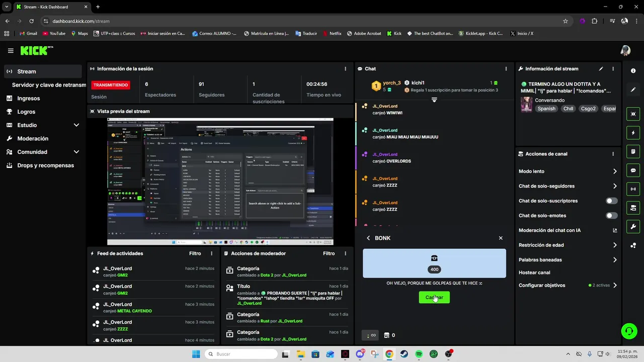Open the user profile avatar menu
The height and width of the screenshot is (362, 644).
(x=625, y=51)
